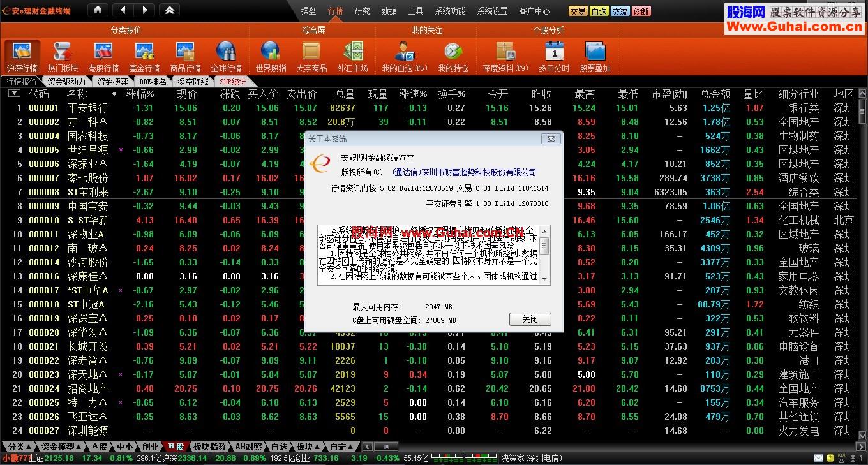
Task: Select the Ａ股 bottom tab
Action: pyautogui.click(x=100, y=447)
